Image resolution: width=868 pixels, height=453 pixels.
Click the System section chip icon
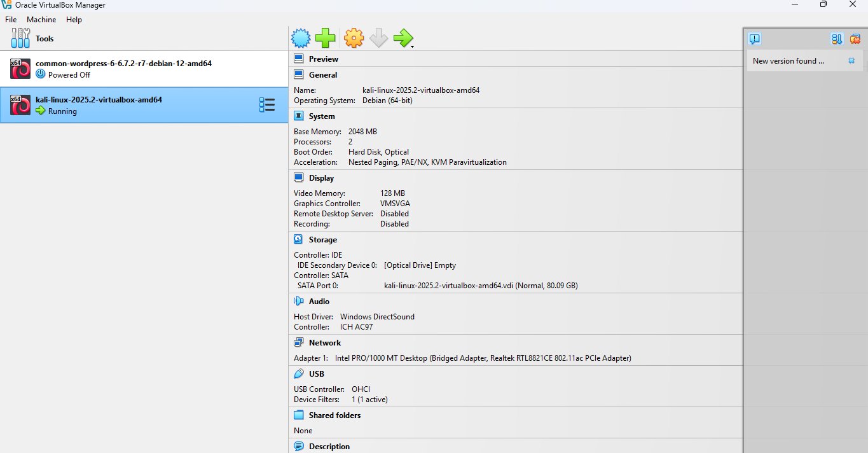click(299, 116)
